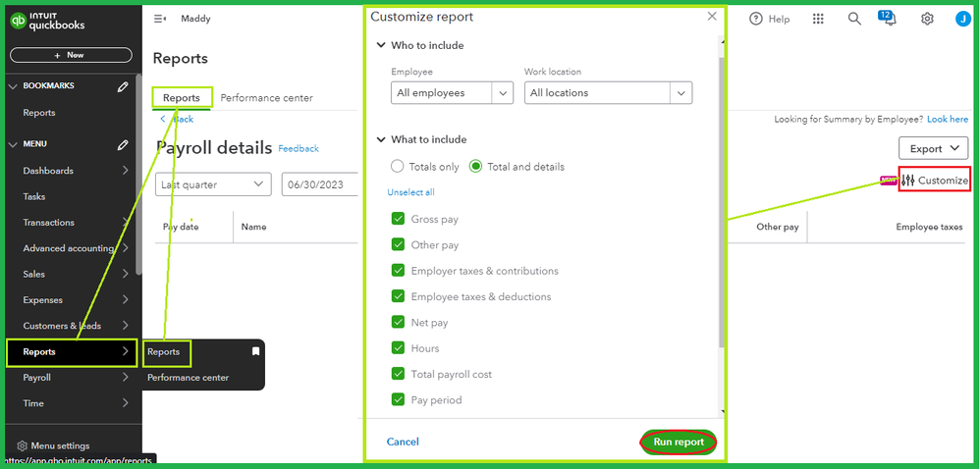Toggle Employee taxes & deductions checkbox
This screenshot has width=980, height=469.
pyautogui.click(x=398, y=296)
